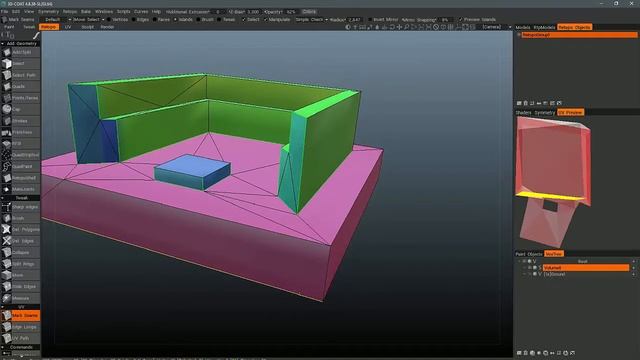Switch to the Models tab
This screenshot has width=640, height=360.
522,27
